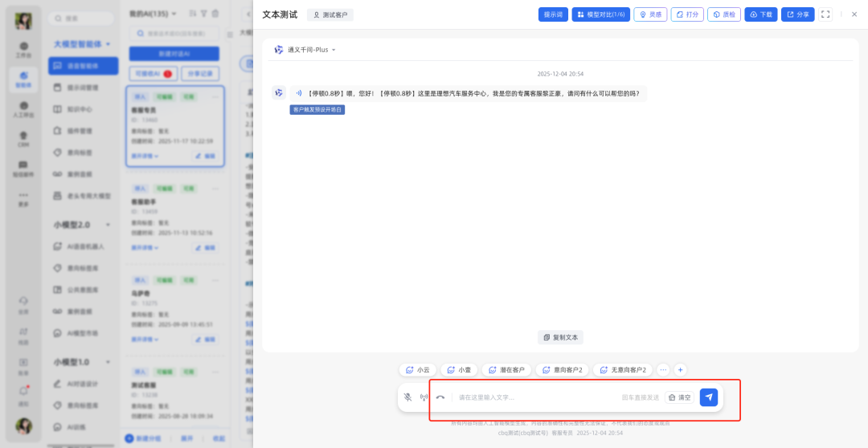Click the 下载 download button
The width and height of the screenshot is (868, 448).
761,14
